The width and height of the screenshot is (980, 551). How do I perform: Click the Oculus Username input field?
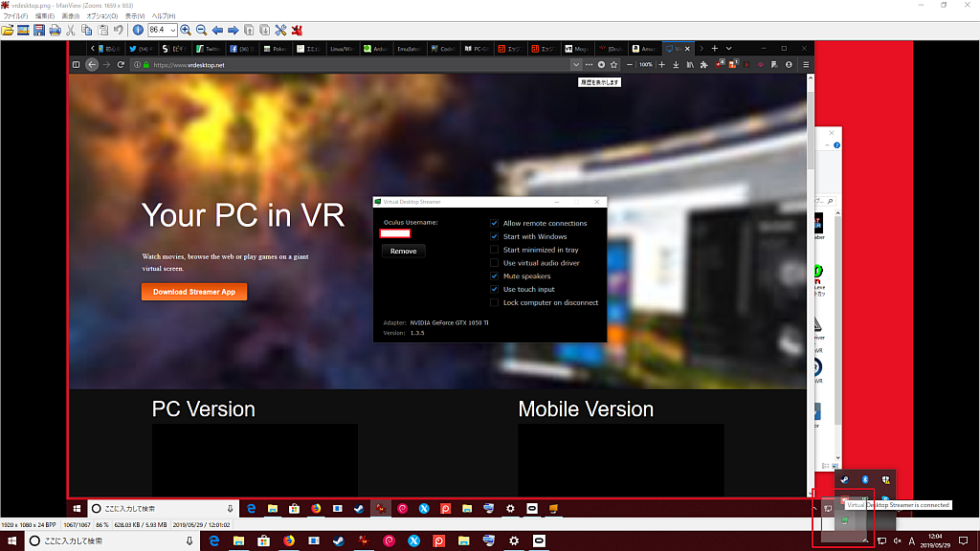click(x=395, y=233)
